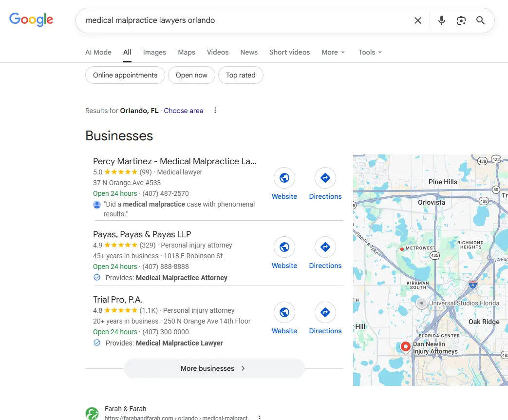Click the magnifying glass search icon

(x=480, y=20)
